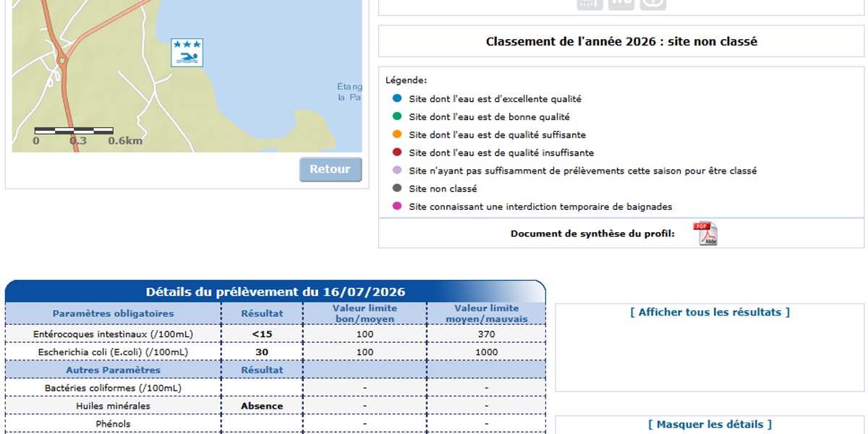Click the Autres Paramètres section header
This screenshot has height=434, width=868.
(113, 370)
